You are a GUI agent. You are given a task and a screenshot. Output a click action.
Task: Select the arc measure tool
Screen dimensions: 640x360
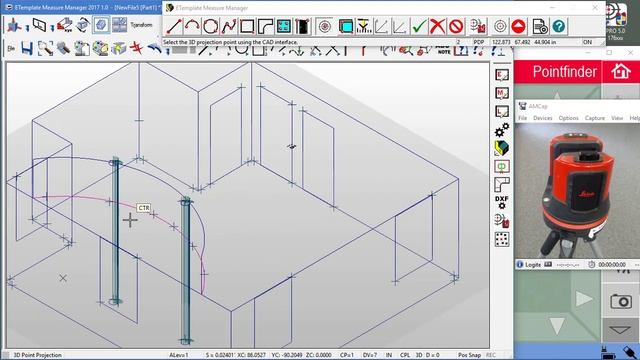[x=192, y=27]
